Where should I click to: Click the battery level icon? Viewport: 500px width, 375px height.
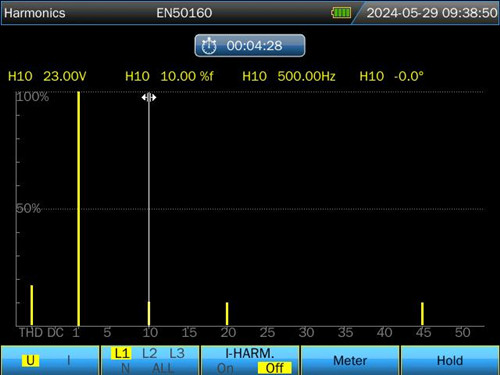point(341,13)
